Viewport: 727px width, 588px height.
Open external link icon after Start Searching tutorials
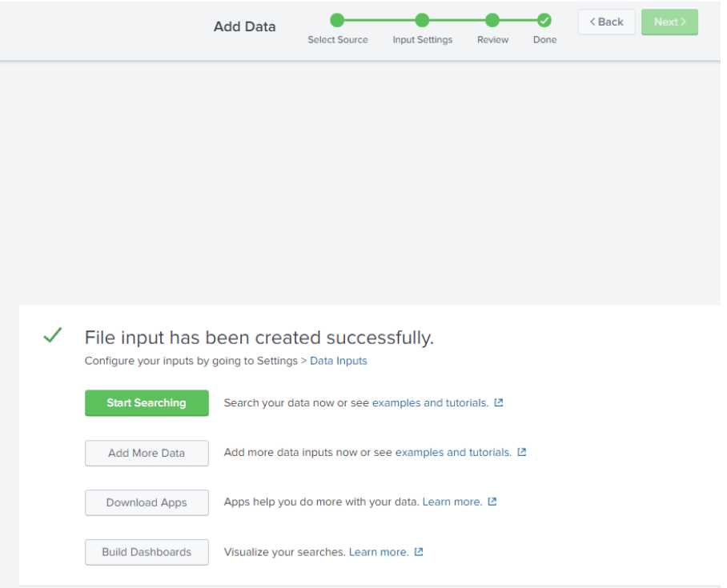pos(499,402)
